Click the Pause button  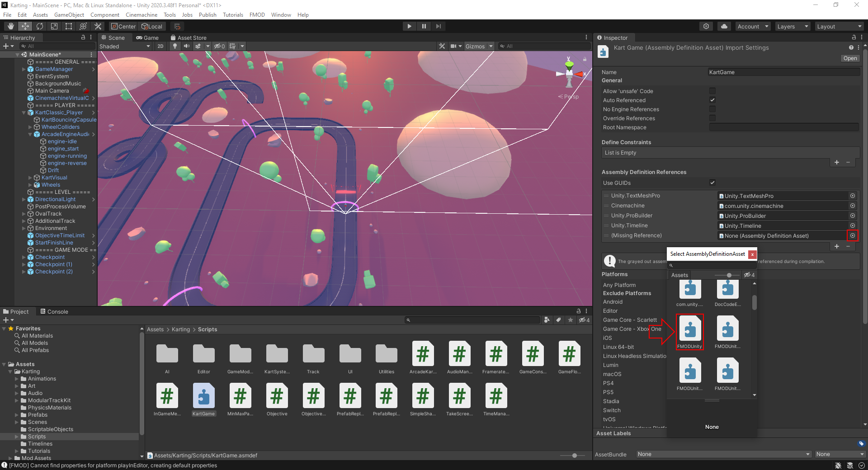[x=424, y=26]
